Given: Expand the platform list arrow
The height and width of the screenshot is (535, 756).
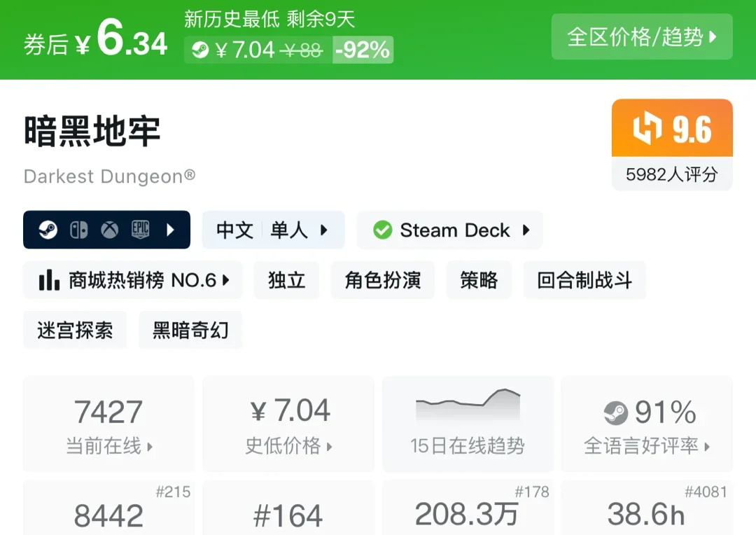Looking at the screenshot, I should click(x=171, y=230).
